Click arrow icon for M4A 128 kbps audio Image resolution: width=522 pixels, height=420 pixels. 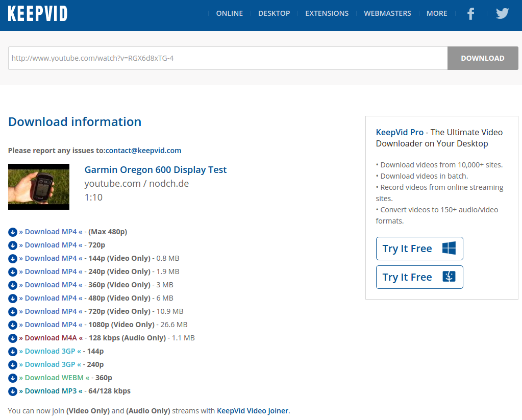click(13, 338)
